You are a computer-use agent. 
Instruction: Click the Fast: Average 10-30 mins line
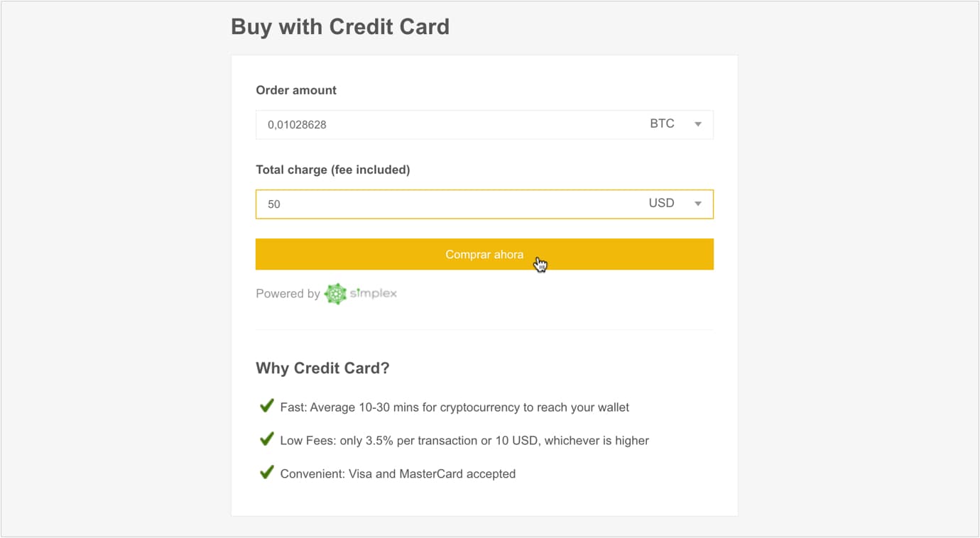click(x=454, y=407)
